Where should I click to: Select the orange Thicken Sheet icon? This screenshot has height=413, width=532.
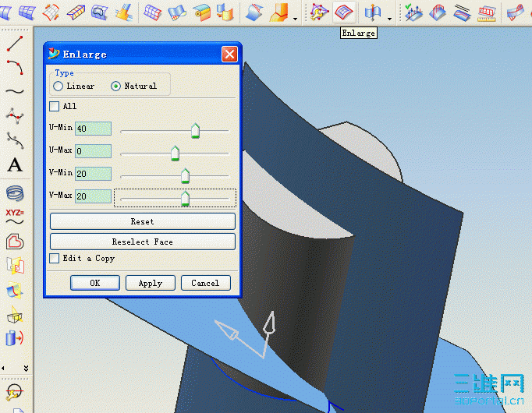[279, 12]
